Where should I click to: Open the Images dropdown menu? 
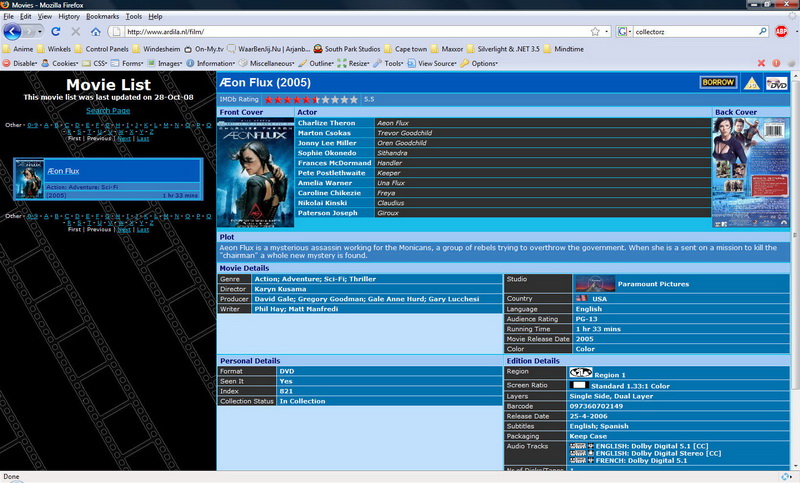(165, 63)
